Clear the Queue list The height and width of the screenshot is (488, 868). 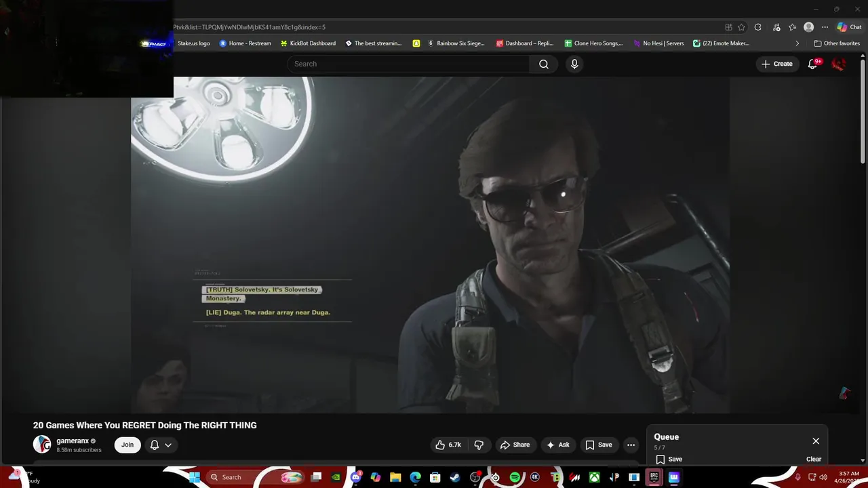pos(814,459)
